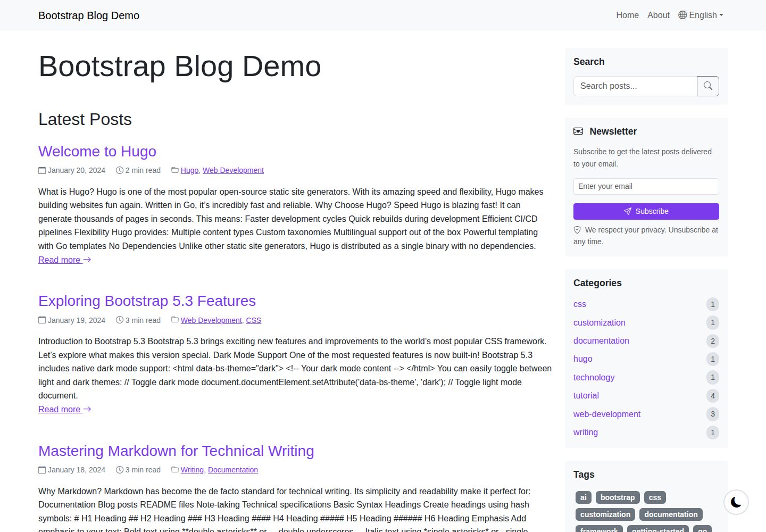Open Writing category on Mastering Markdown post

[192, 470]
